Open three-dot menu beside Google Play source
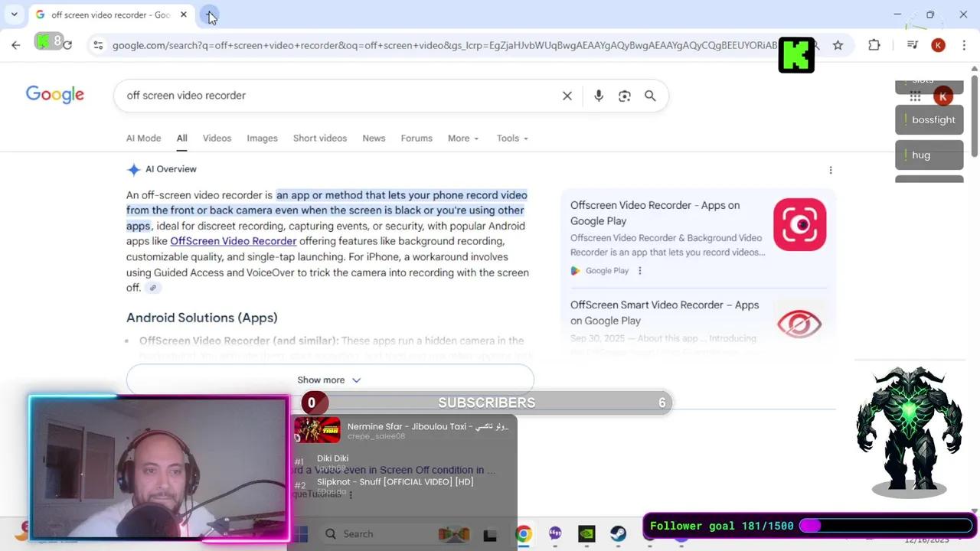The height and width of the screenshot is (551, 980). (x=640, y=270)
